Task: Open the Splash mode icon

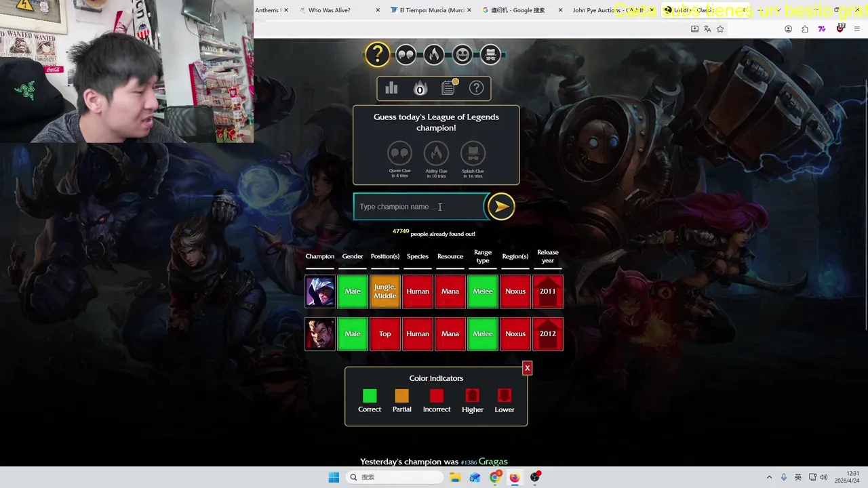Action: point(491,54)
